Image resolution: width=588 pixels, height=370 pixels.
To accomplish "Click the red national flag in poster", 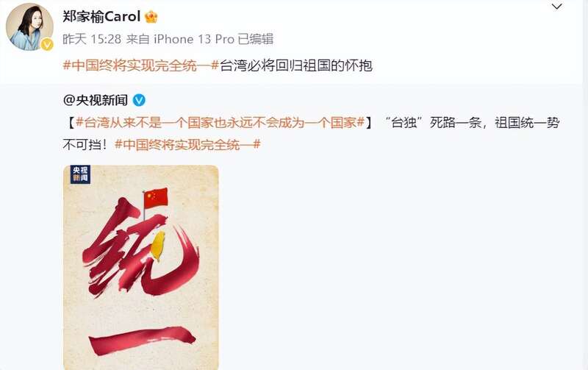I will 156,198.
